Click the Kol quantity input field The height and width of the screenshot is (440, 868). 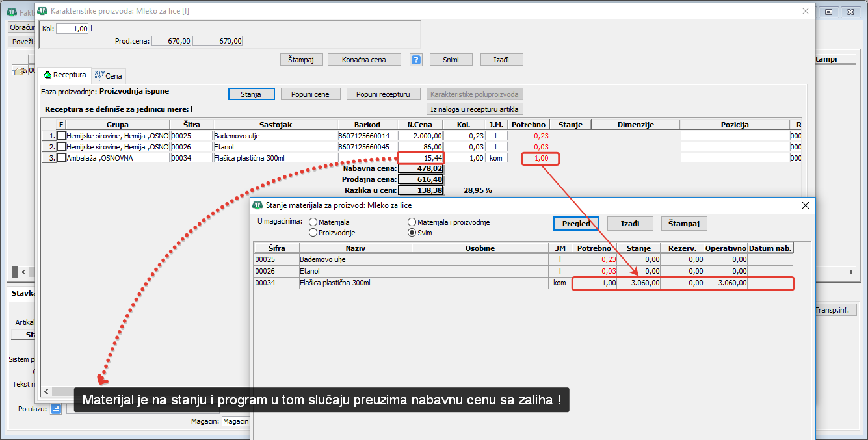click(72, 29)
